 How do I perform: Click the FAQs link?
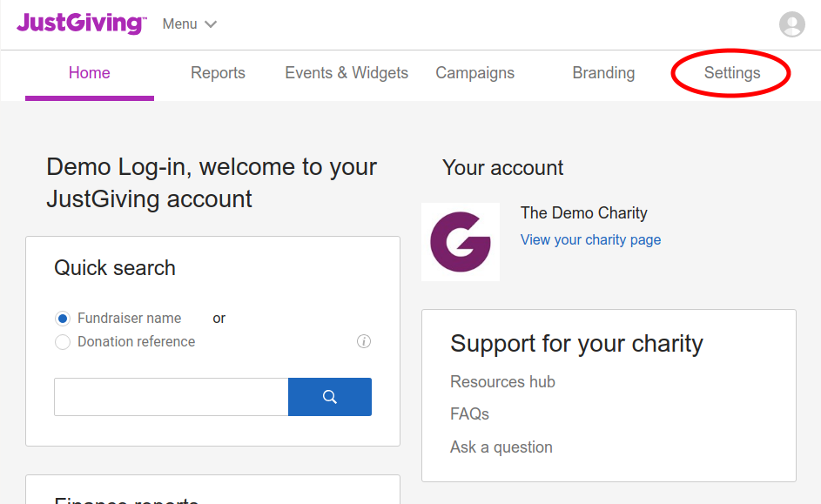[469, 414]
